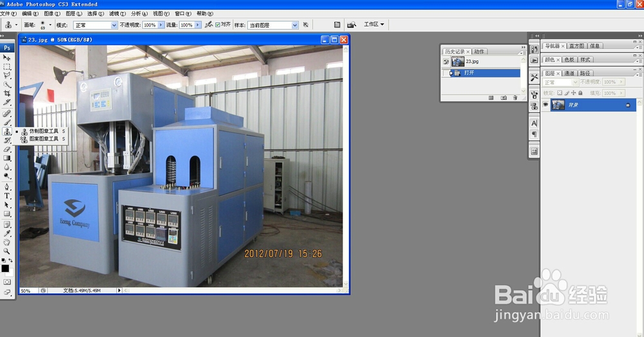The width and height of the screenshot is (644, 337).
Task: Select the Rectangular Marquee tool
Action: coord(6,66)
